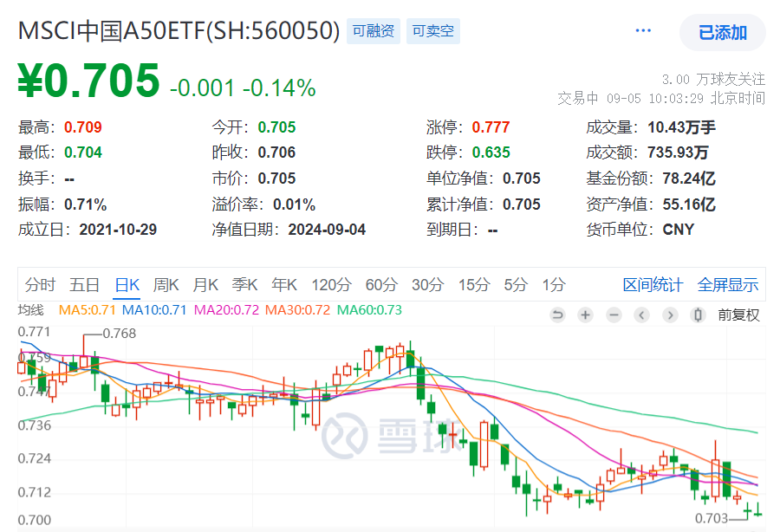Click the 0.703 low marker on chart
The image size is (780, 532).
(x=712, y=519)
